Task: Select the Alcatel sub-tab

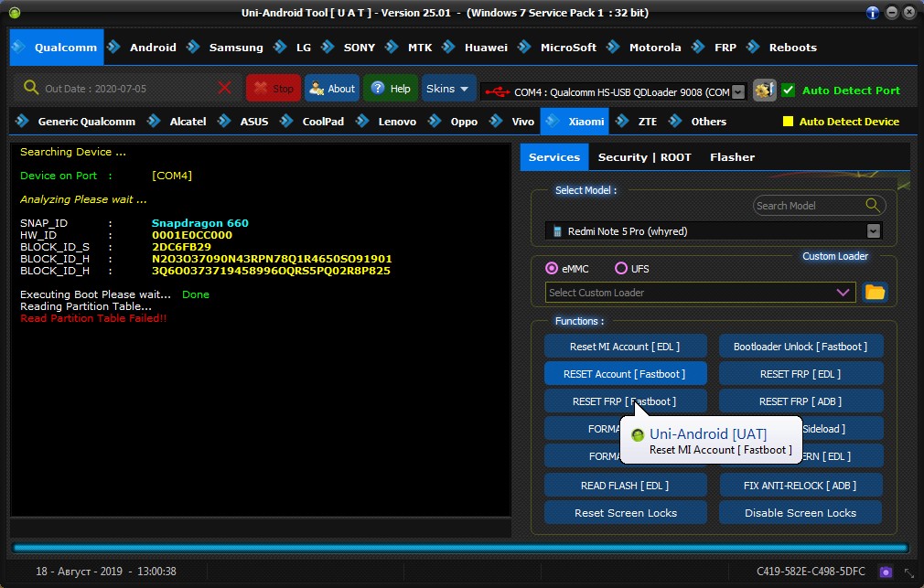Action: (188, 122)
